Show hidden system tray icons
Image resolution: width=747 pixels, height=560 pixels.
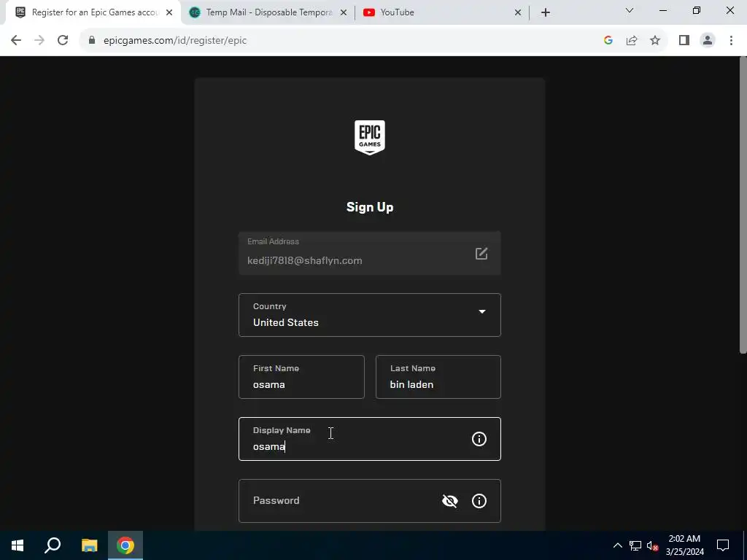point(617,545)
